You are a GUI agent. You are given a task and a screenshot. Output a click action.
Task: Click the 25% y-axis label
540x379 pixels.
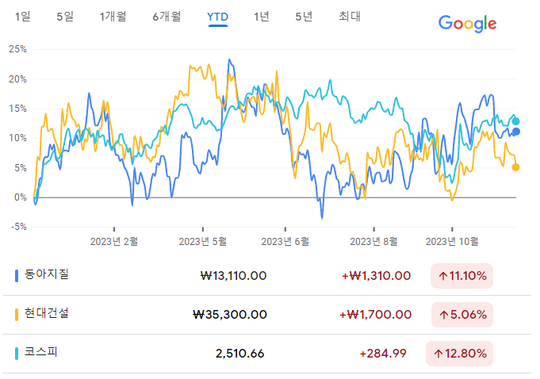(x=18, y=49)
